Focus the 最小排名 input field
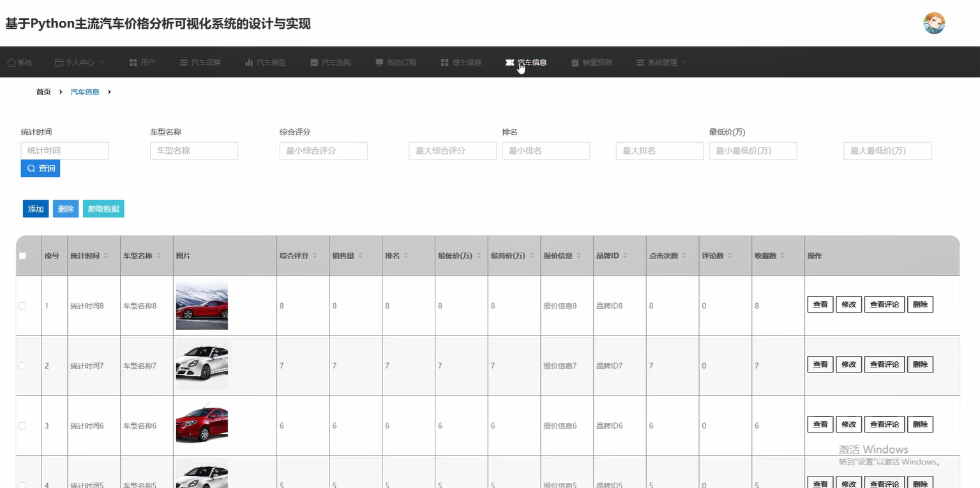 point(546,151)
